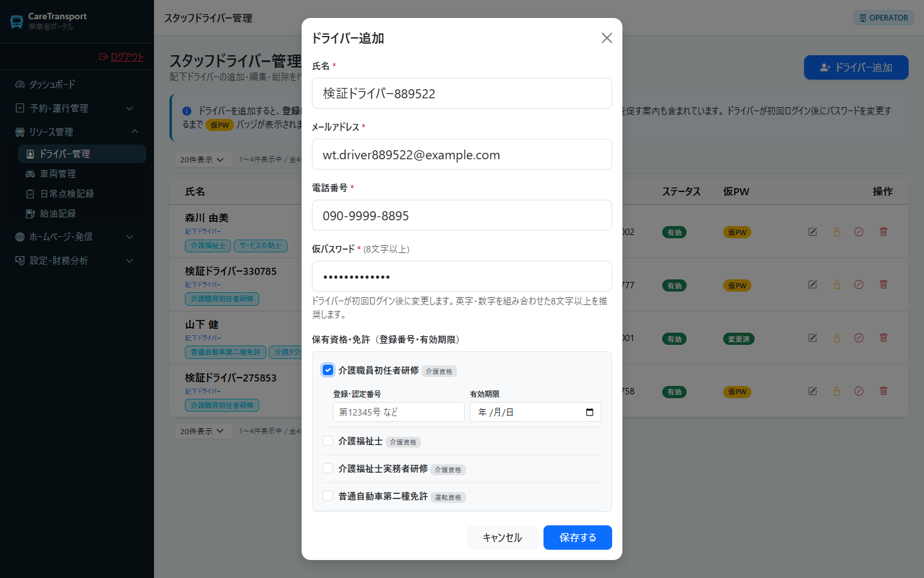
Task: Edit the 検証ドライバー330785 row
Action: [812, 285]
